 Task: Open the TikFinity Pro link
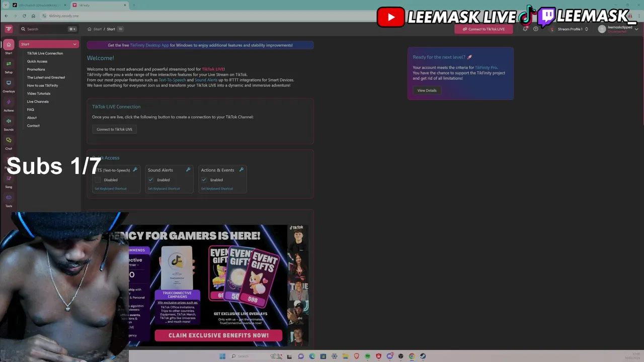[486, 67]
